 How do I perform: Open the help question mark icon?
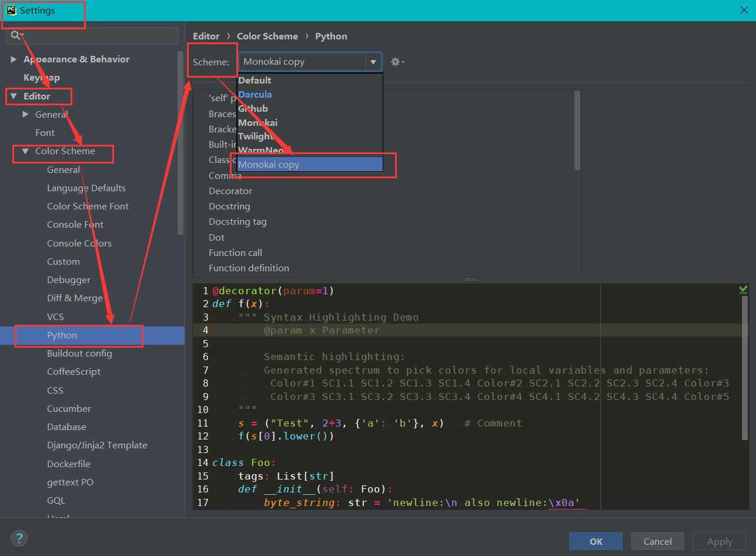19,538
